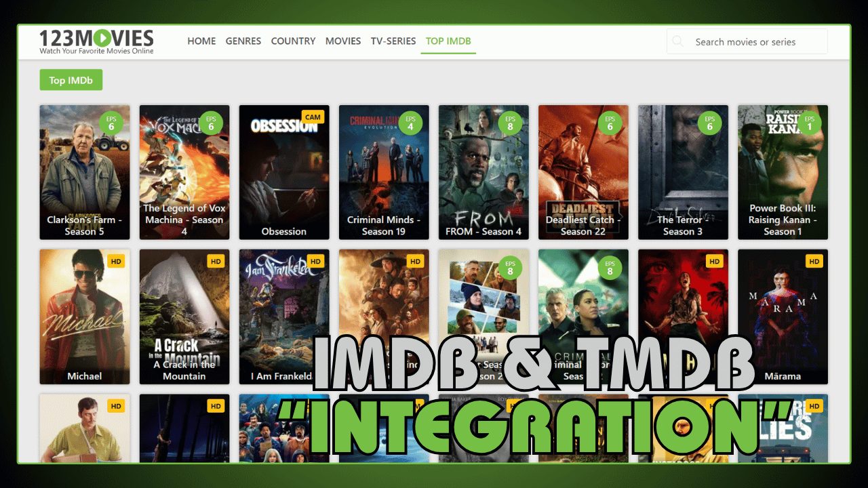Click EPS 6 badge on The Terror
Image resolution: width=868 pixels, height=488 pixels.
(709, 123)
